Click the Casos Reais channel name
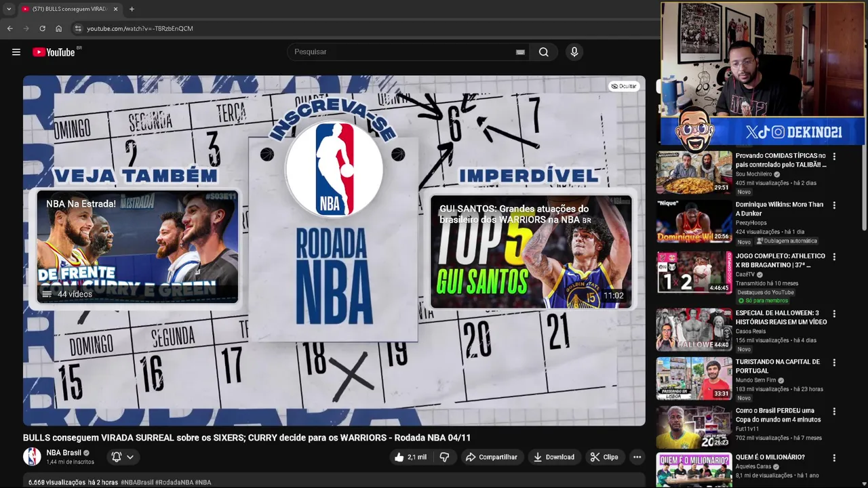The width and height of the screenshot is (868, 488). point(751,331)
